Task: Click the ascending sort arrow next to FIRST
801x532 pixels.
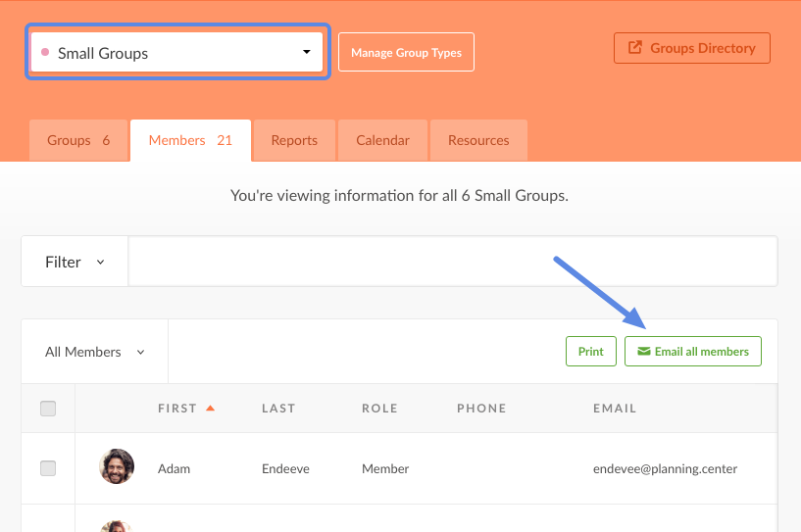Action: (x=210, y=408)
